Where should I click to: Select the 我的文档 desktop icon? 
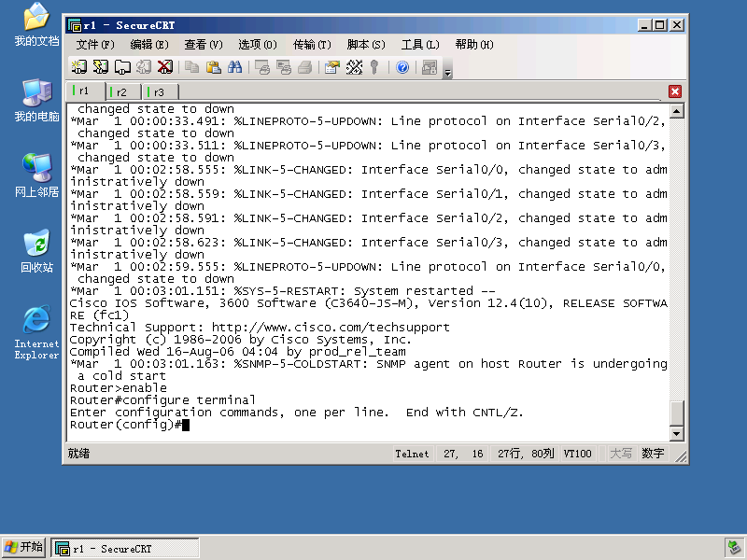36,24
